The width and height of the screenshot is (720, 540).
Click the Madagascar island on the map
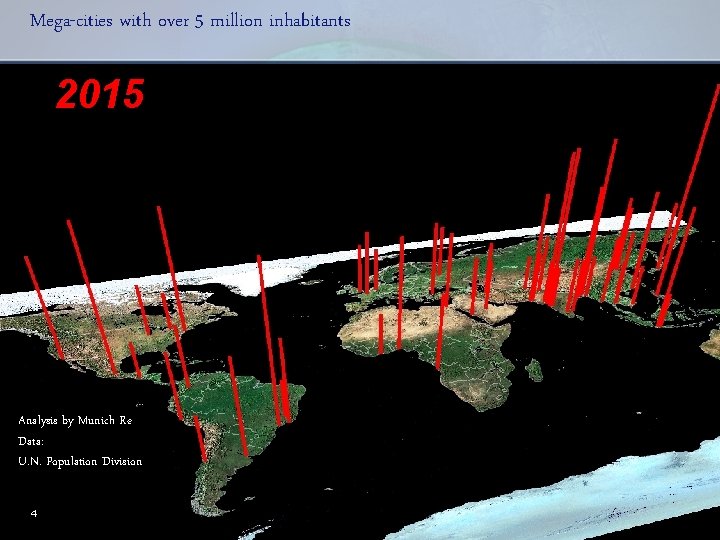[534, 370]
